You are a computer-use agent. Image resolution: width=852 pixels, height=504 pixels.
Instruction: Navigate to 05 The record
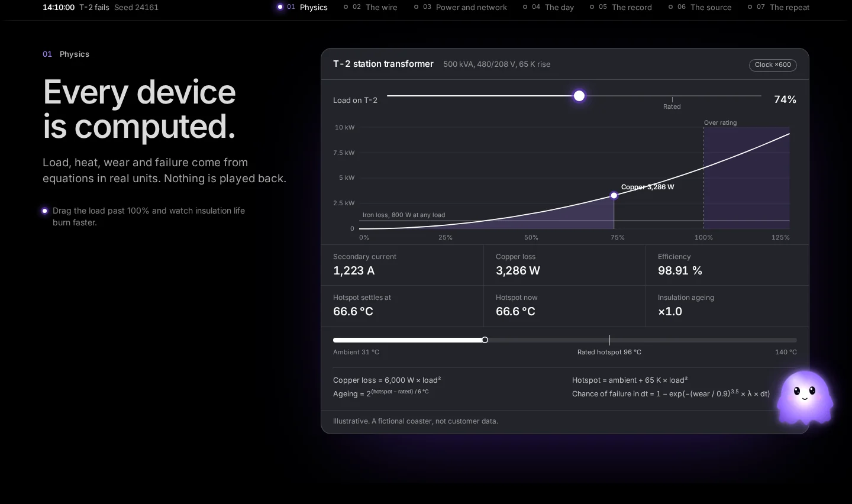[621, 7]
